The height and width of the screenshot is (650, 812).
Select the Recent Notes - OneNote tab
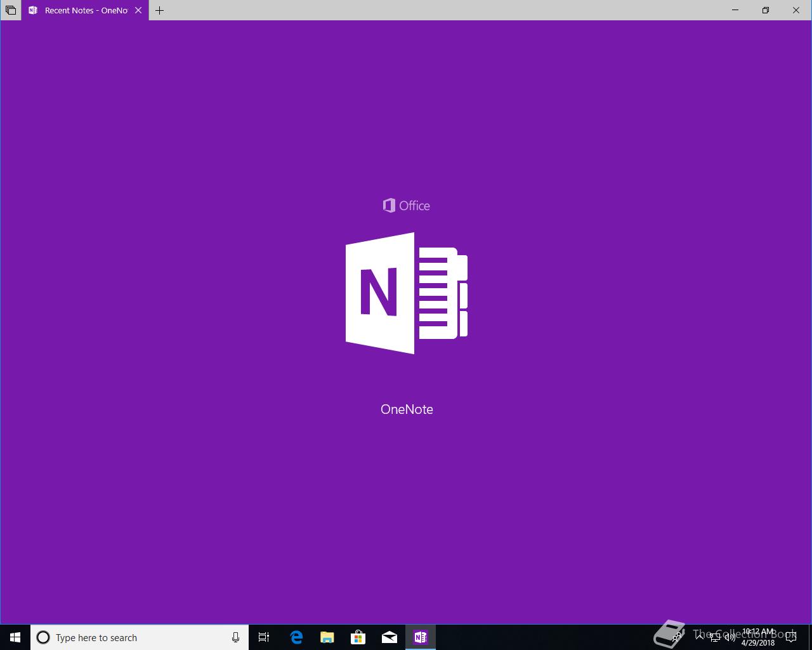[86, 10]
